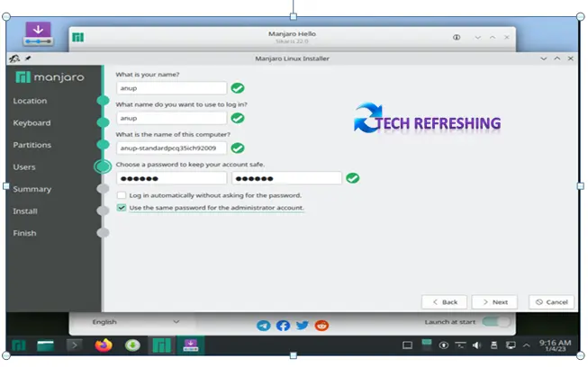This screenshot has height=367, width=588.
Task: Toggle the Launch at start switch
Action: pos(495,322)
